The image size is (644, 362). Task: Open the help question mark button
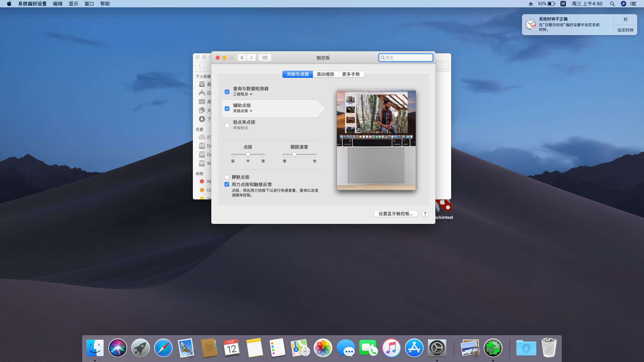pyautogui.click(x=425, y=214)
